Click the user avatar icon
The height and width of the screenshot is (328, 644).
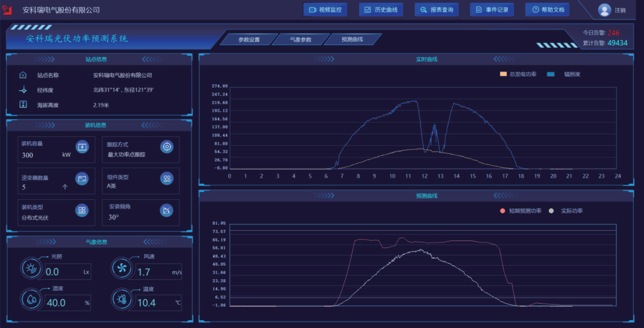point(604,10)
